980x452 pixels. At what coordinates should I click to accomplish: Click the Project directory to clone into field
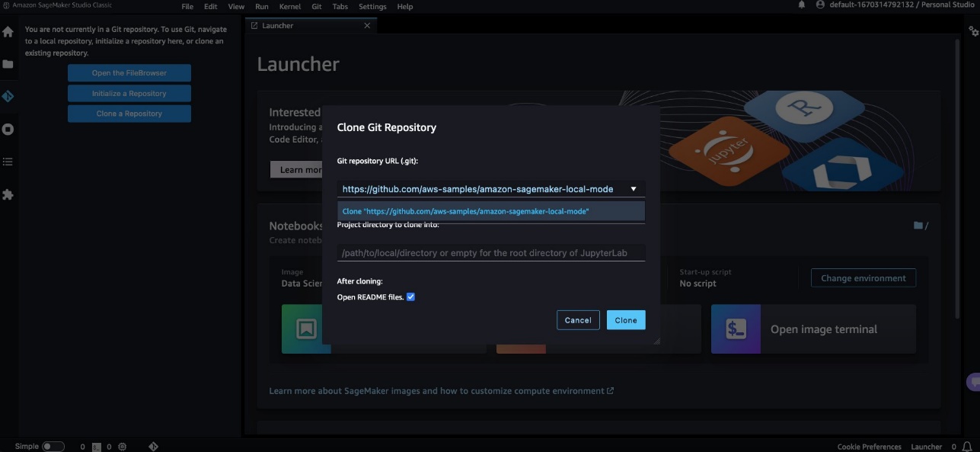[491, 253]
